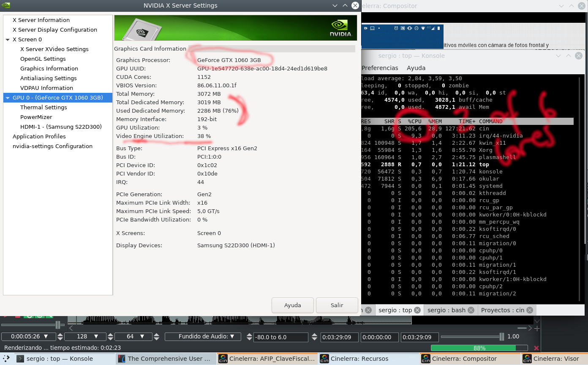Open the Preferencias menu in Konsole
The height and width of the screenshot is (365, 588).
(380, 68)
